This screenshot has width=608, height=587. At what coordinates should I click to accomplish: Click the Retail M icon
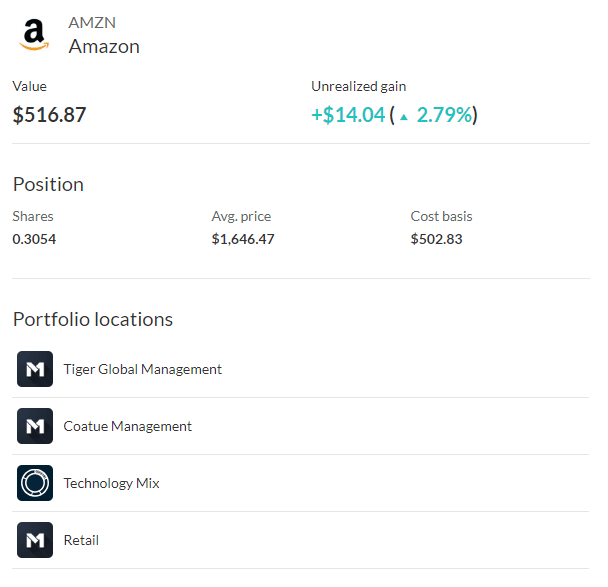pyautogui.click(x=35, y=540)
